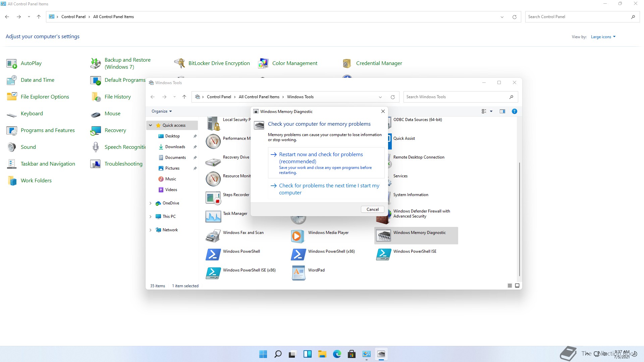This screenshot has width=644, height=362.
Task: Open Color Management icon
Action: [x=263, y=63]
